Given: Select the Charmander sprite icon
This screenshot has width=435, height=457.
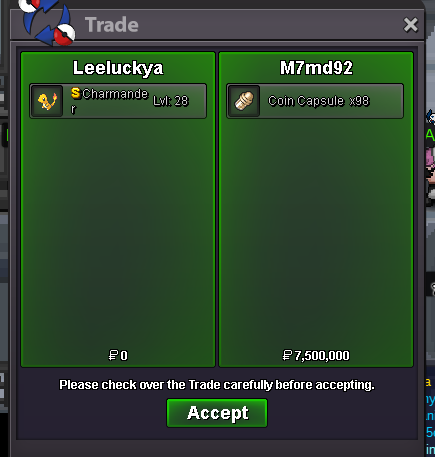Looking at the screenshot, I should point(47,101).
